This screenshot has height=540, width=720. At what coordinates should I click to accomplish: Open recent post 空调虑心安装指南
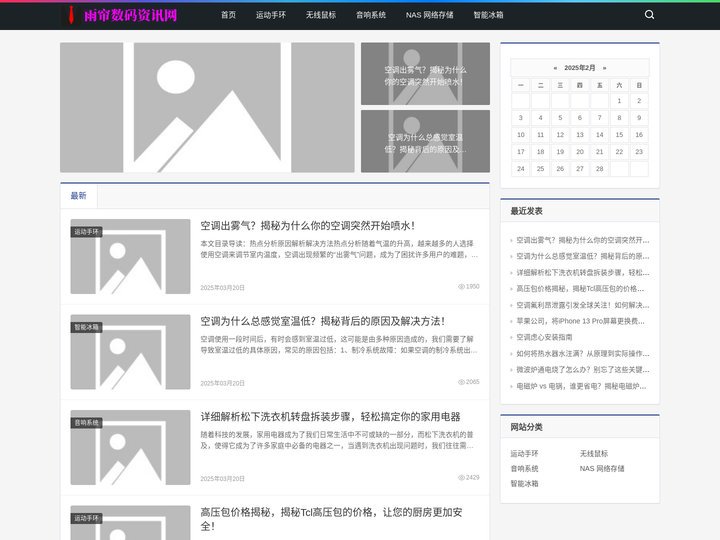tap(544, 338)
